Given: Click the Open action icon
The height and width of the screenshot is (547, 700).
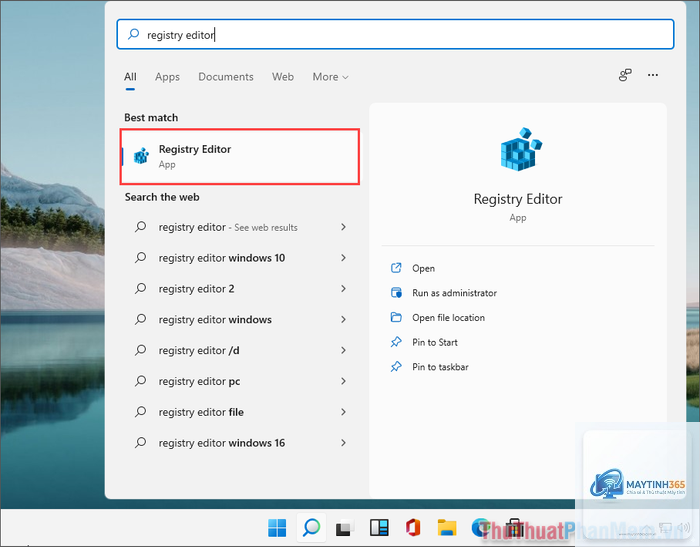Looking at the screenshot, I should [396, 268].
